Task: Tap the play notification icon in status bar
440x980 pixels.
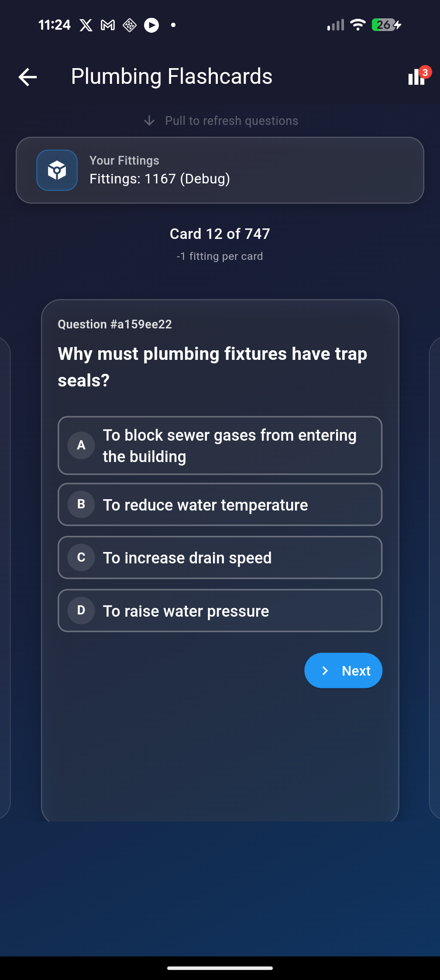Action: coord(151,25)
